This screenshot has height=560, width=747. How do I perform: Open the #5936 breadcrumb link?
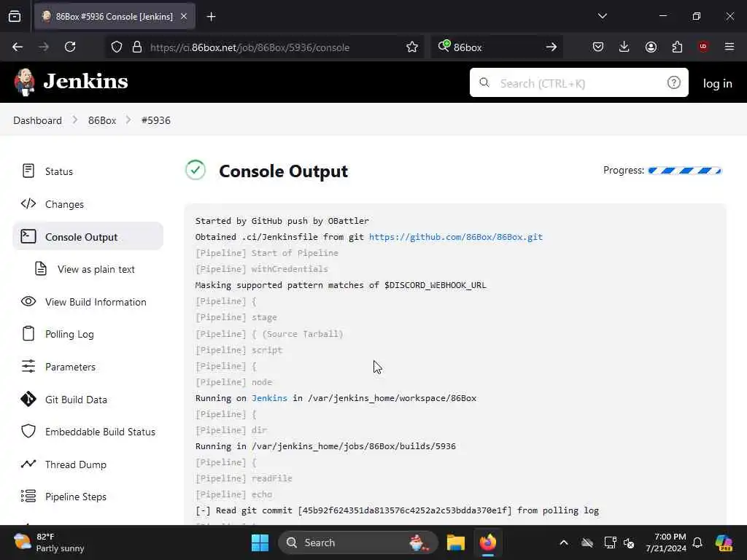tap(156, 120)
